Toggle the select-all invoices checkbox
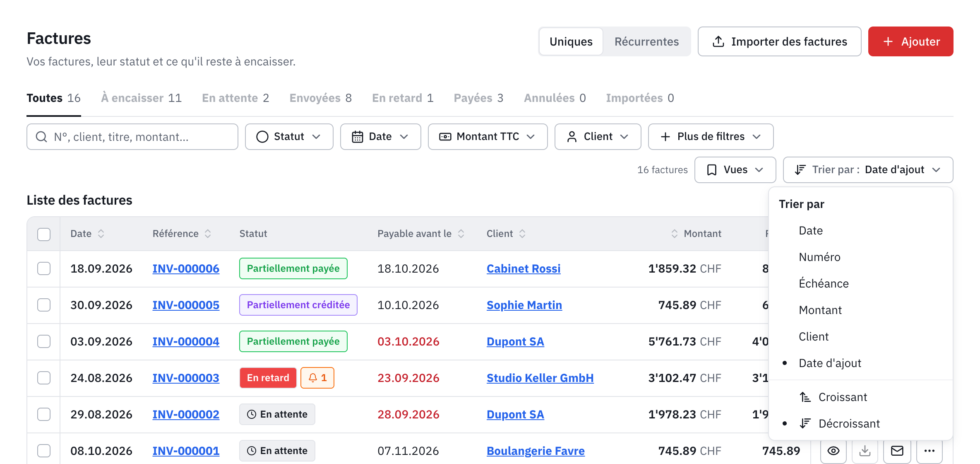This screenshot has width=980, height=464. 44,234
